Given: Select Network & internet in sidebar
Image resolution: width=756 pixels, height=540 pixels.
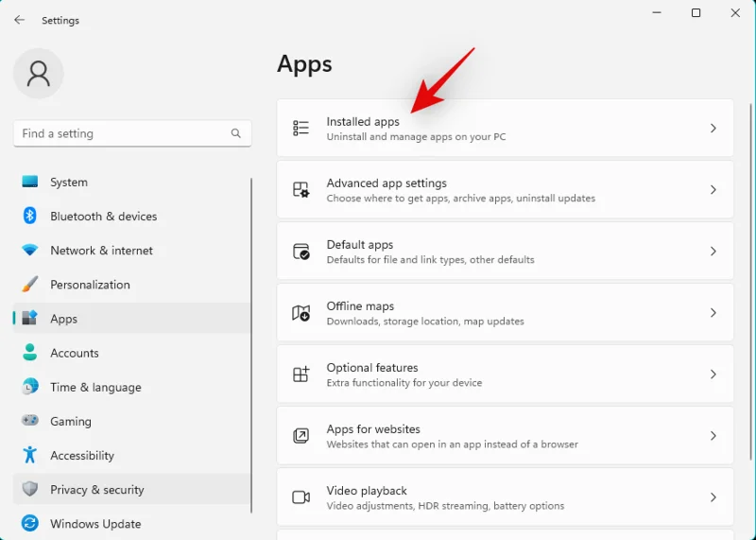Looking at the screenshot, I should [101, 251].
